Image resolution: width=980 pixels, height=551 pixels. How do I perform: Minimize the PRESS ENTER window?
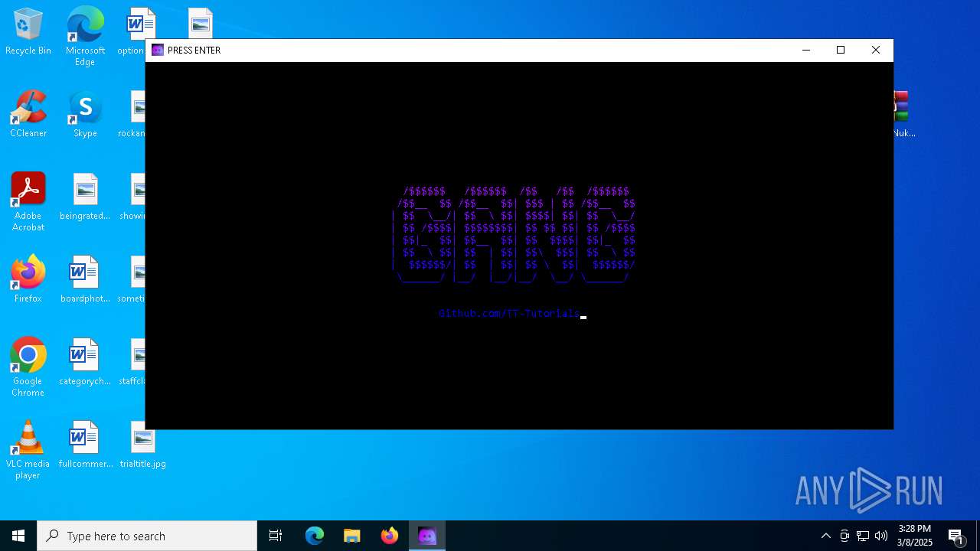click(x=806, y=51)
